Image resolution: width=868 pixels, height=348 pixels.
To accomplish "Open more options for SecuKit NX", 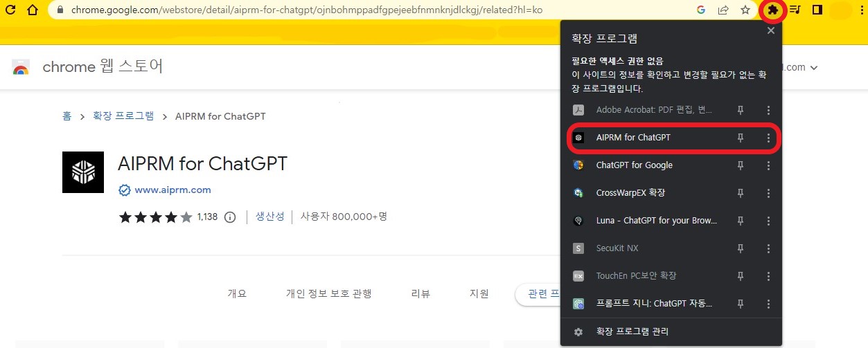I will [x=768, y=248].
